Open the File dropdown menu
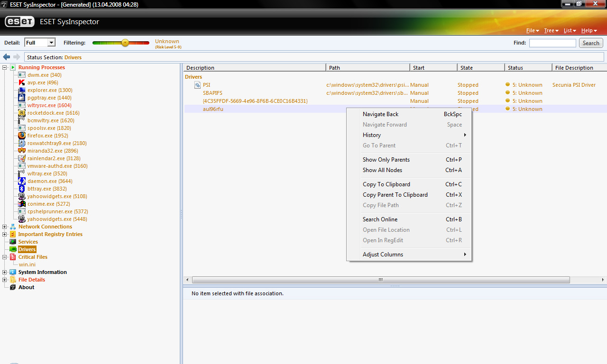The height and width of the screenshot is (364, 607). [x=533, y=30]
